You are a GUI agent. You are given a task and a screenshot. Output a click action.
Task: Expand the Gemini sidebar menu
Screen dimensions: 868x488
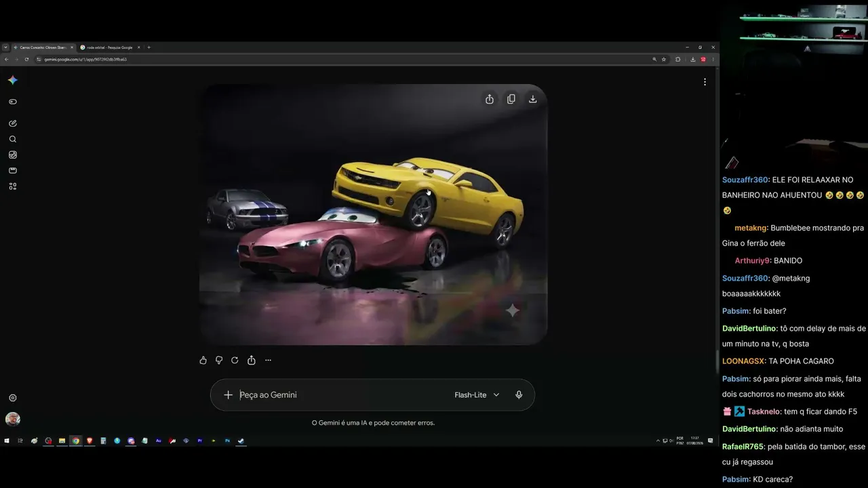pos(12,102)
